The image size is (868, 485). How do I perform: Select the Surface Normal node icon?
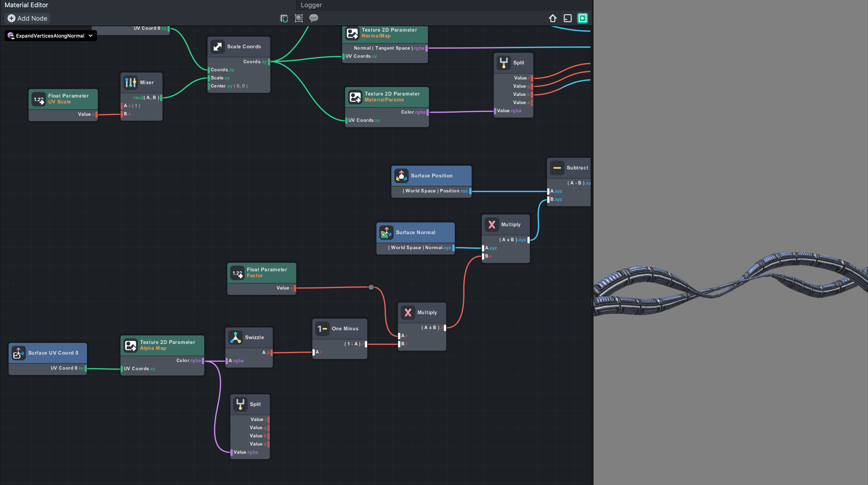[386, 233]
